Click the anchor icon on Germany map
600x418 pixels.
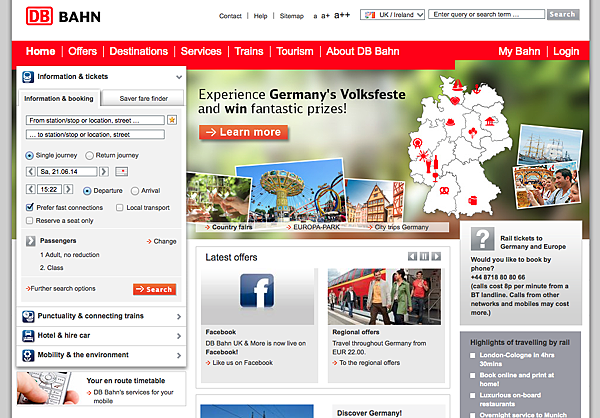[476, 89]
